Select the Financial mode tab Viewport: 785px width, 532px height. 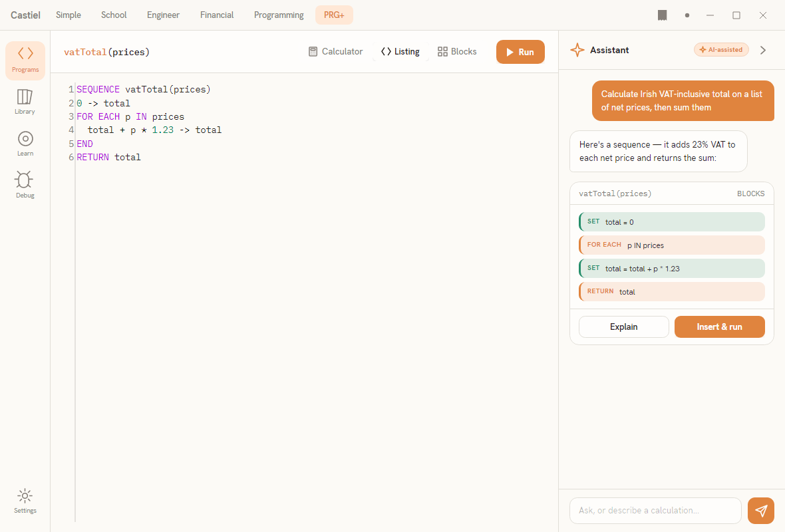click(217, 15)
